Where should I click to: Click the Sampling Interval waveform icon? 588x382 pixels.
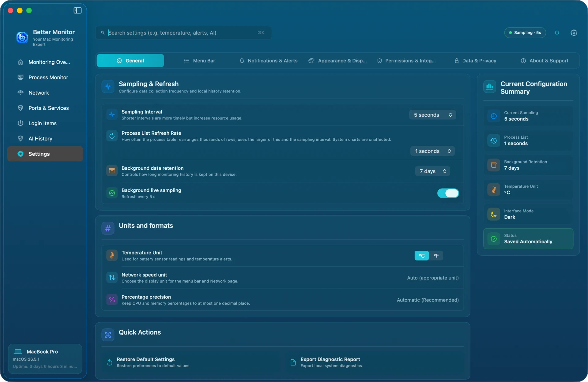pos(112,114)
